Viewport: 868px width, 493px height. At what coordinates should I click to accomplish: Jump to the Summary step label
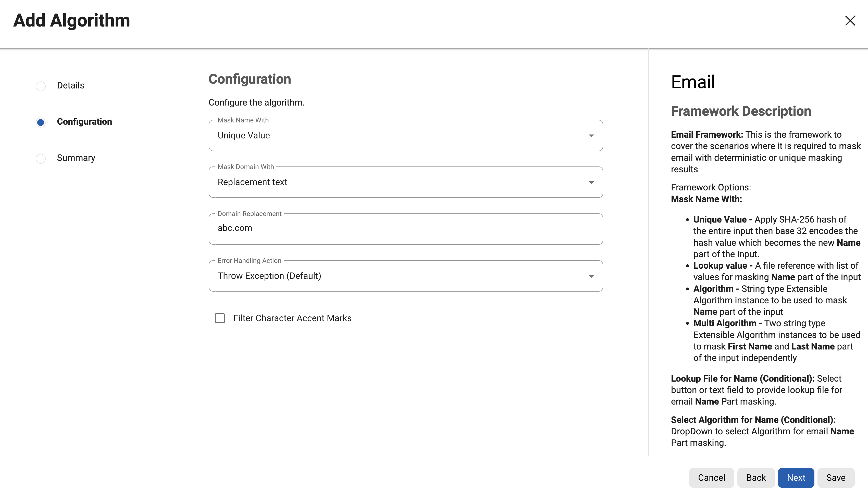(76, 158)
